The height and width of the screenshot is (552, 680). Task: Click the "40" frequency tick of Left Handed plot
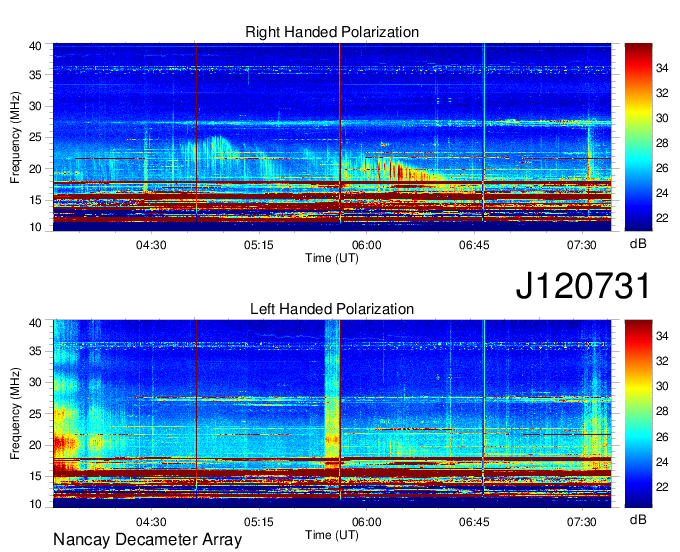point(36,323)
